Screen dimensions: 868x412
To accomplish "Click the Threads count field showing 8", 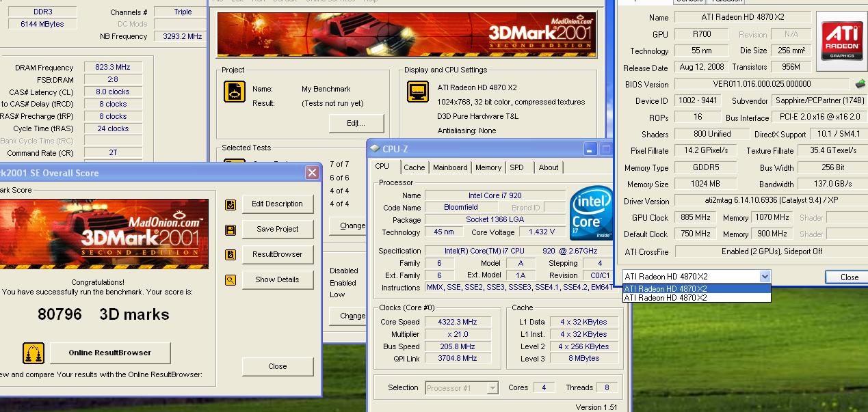I will (x=607, y=387).
